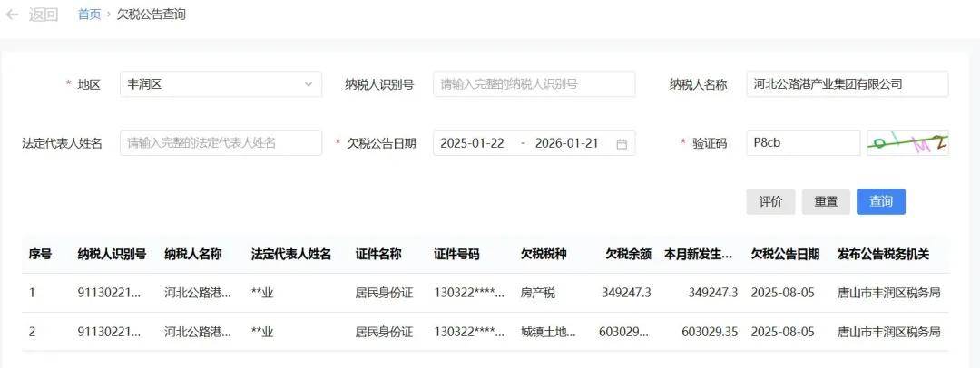Click the 验证码 text field
Viewport: 980px width, 368px height.
(x=802, y=143)
